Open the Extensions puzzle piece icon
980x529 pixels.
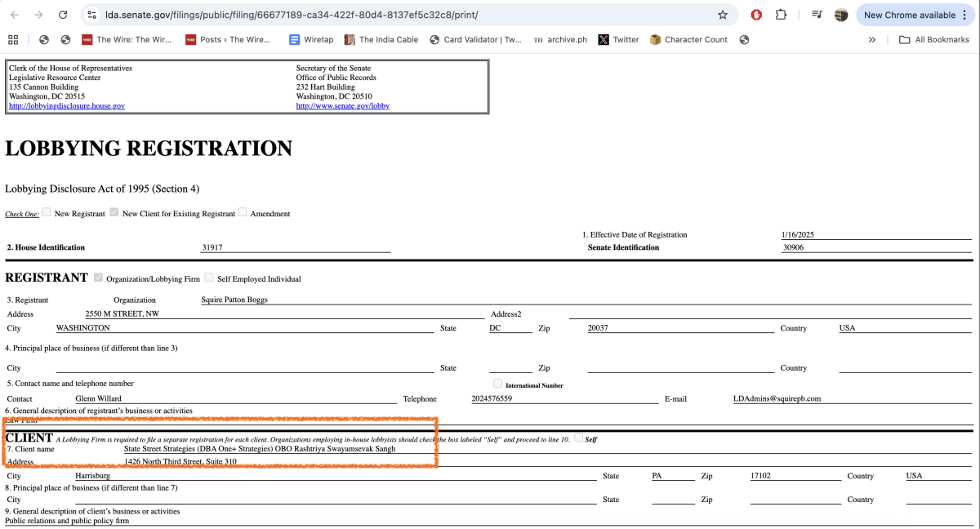coord(781,15)
